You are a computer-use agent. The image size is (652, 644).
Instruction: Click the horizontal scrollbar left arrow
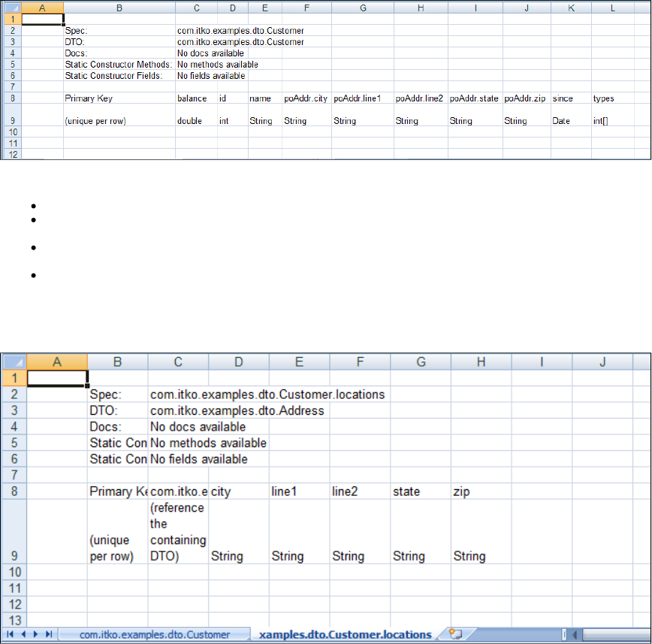click(575, 635)
